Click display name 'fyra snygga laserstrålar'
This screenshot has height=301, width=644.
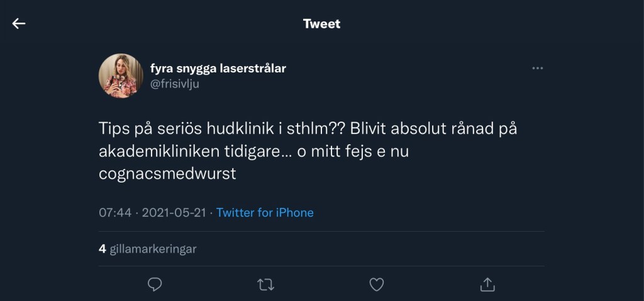[218, 68]
